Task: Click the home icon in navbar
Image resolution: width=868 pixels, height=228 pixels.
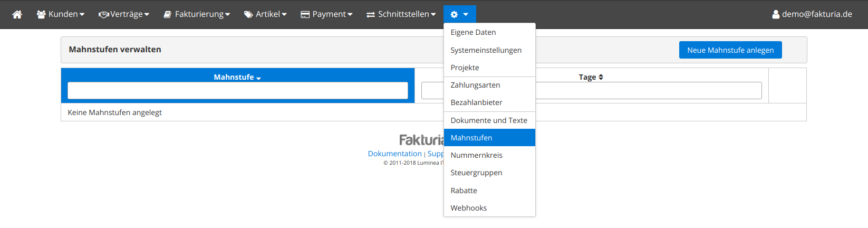Action: point(17,14)
